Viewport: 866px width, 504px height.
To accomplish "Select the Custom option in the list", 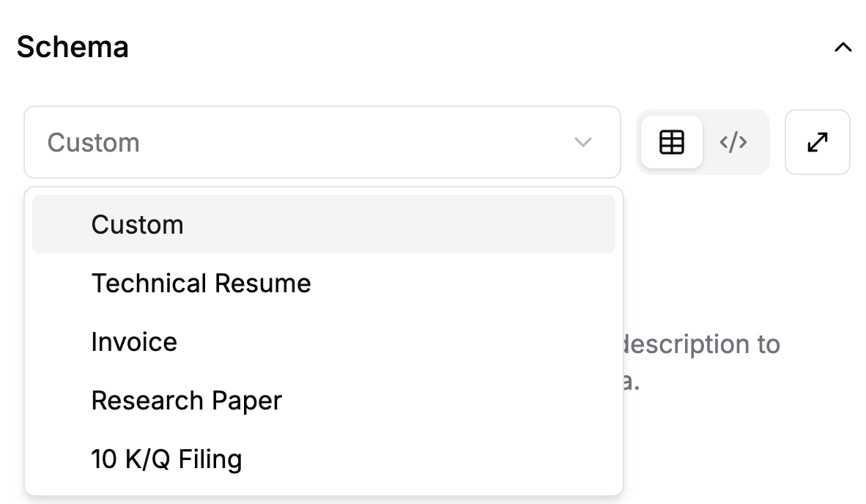I will tap(324, 224).
